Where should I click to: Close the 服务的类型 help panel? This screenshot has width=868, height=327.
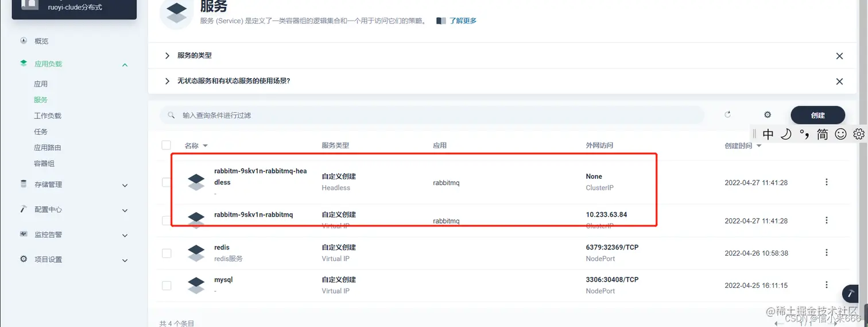tap(839, 56)
